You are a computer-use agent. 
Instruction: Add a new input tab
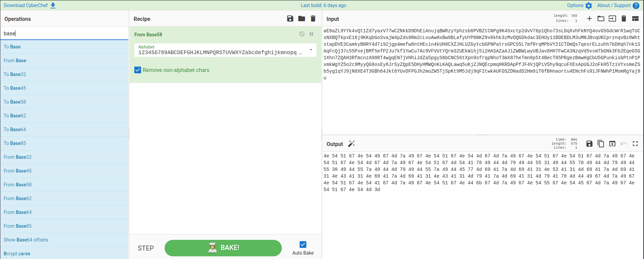coord(589,18)
